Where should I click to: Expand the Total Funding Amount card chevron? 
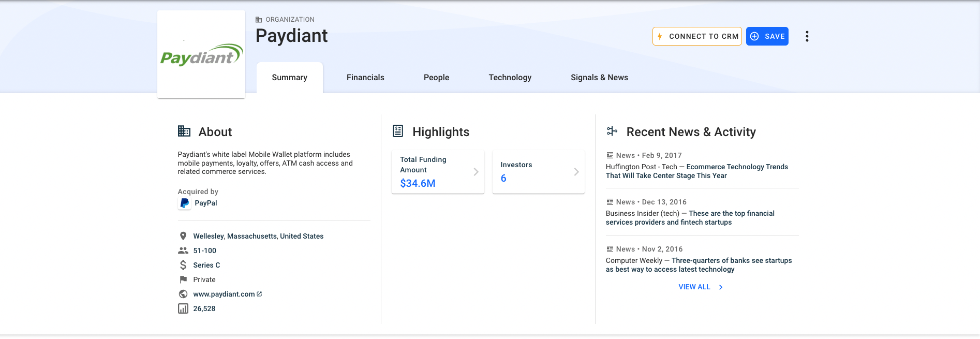click(x=476, y=172)
